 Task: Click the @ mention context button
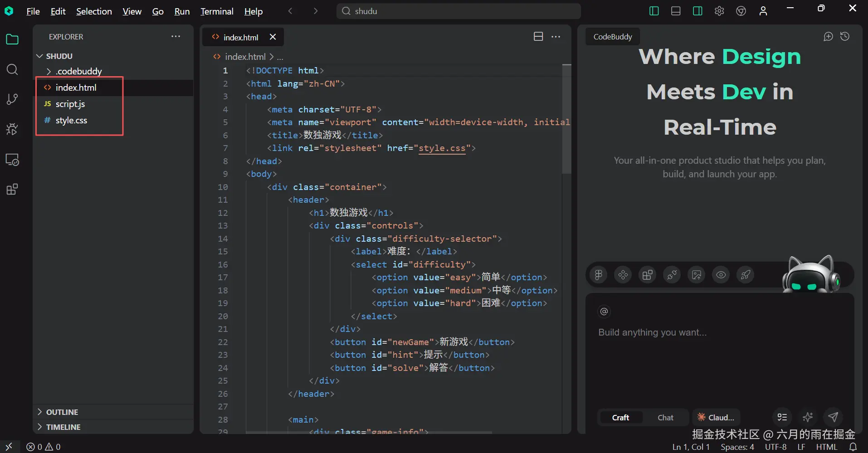click(x=604, y=311)
